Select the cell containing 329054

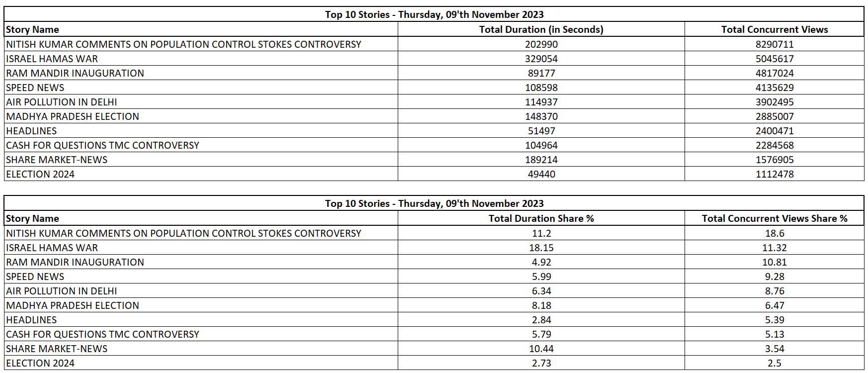(x=541, y=59)
